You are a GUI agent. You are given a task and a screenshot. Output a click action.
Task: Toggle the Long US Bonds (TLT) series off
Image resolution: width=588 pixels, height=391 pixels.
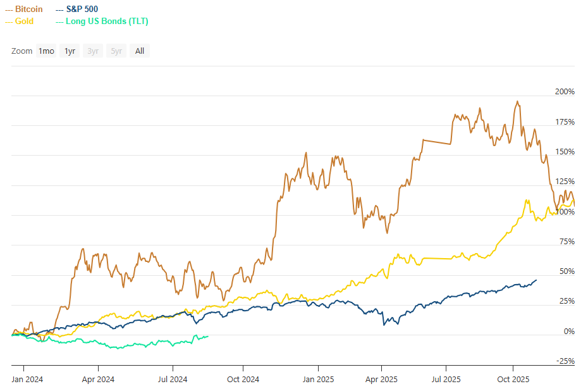107,21
